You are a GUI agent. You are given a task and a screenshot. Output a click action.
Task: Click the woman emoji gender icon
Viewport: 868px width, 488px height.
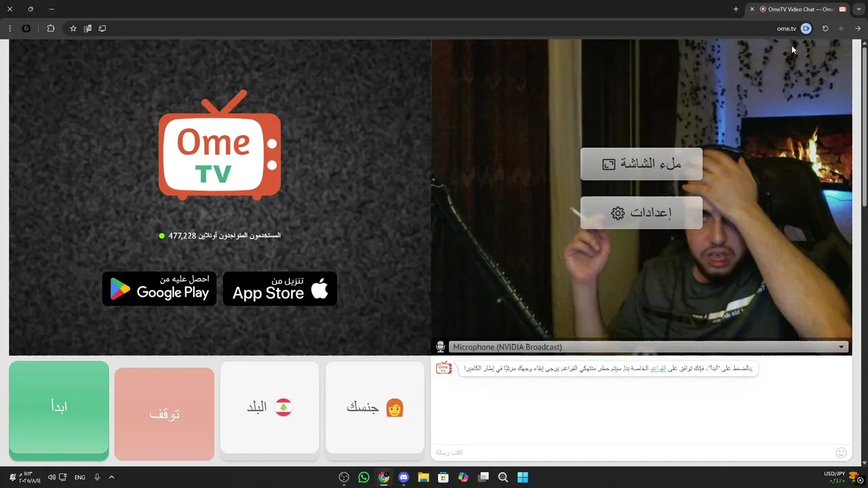click(x=395, y=407)
